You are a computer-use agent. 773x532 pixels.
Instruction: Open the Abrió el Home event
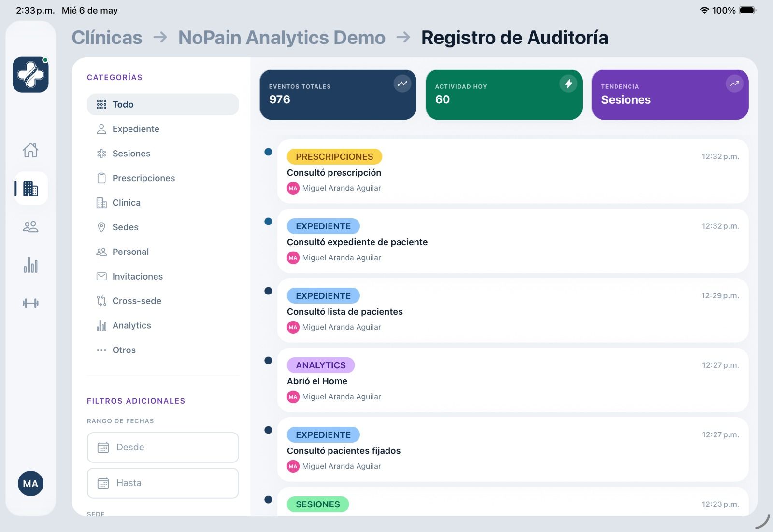pyautogui.click(x=513, y=380)
